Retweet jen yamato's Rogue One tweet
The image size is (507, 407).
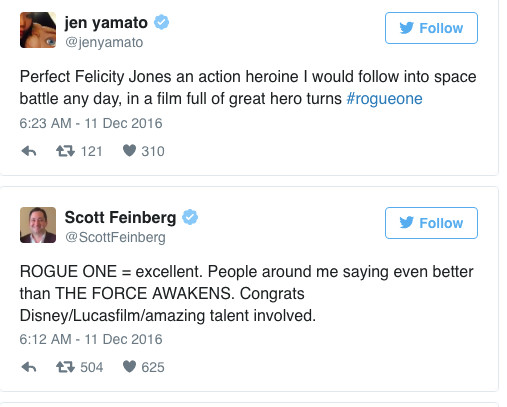coord(65,151)
